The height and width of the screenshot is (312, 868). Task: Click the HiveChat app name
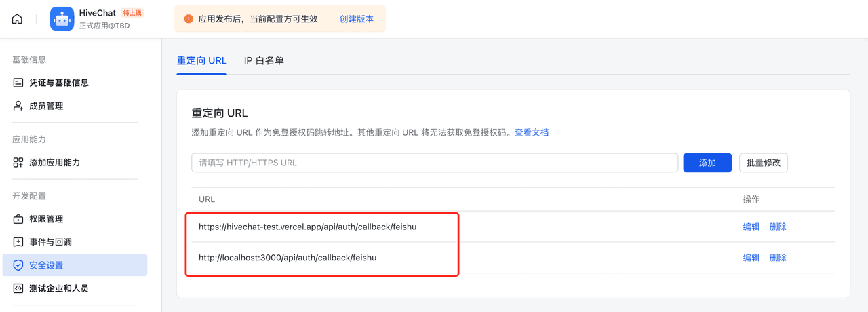pyautogui.click(x=98, y=13)
